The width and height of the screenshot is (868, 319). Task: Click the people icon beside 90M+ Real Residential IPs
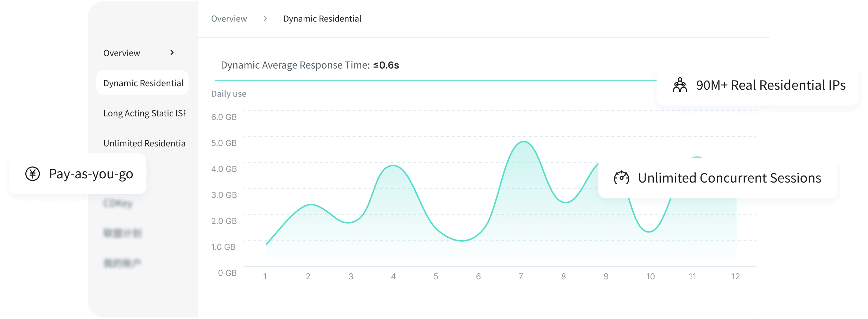[x=680, y=85]
